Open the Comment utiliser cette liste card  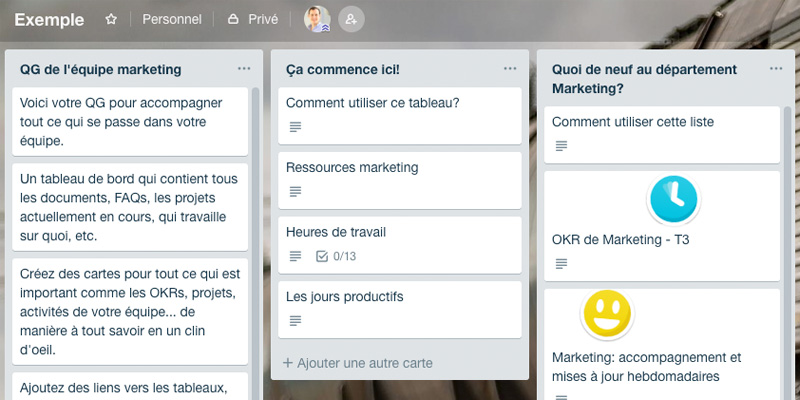(x=662, y=135)
